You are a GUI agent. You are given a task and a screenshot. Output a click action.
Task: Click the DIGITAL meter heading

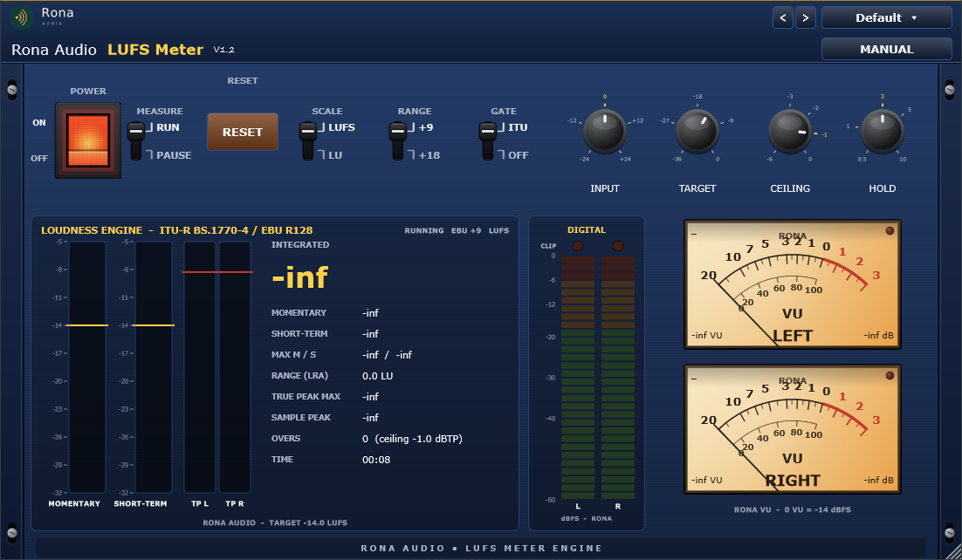click(586, 230)
